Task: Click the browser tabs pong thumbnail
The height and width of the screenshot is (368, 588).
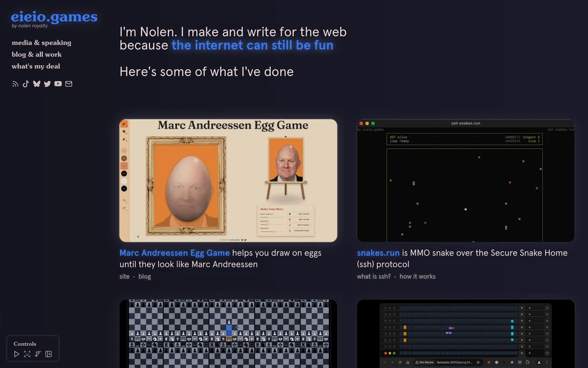Action: click(x=466, y=334)
